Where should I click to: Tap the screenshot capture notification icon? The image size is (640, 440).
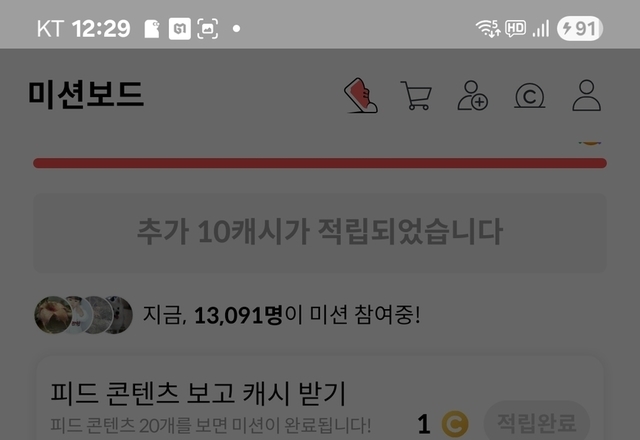coord(207,29)
